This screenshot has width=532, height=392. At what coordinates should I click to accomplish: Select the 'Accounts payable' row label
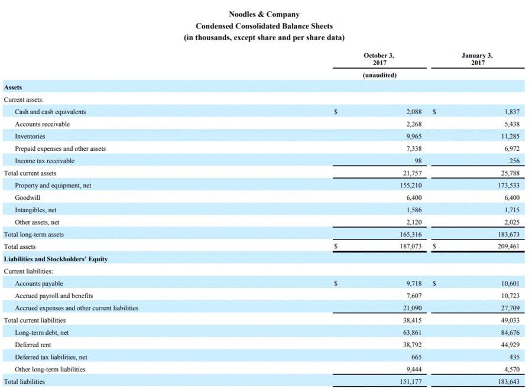point(39,284)
